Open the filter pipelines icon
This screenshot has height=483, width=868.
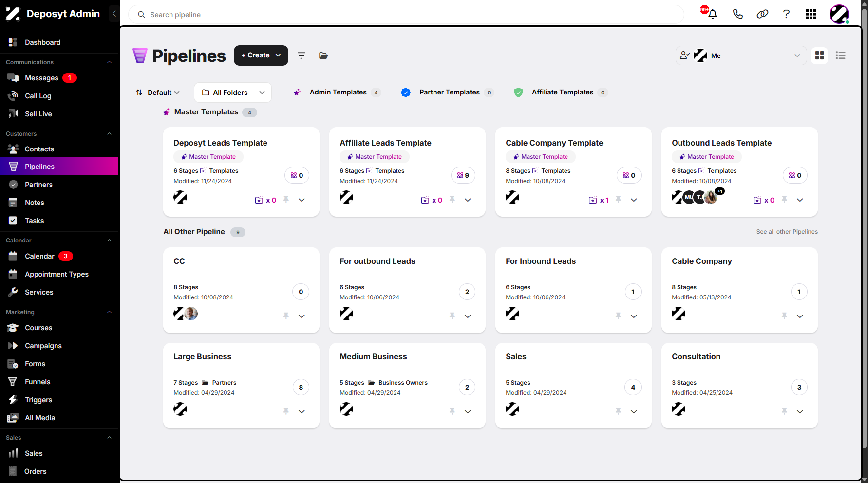pos(302,56)
